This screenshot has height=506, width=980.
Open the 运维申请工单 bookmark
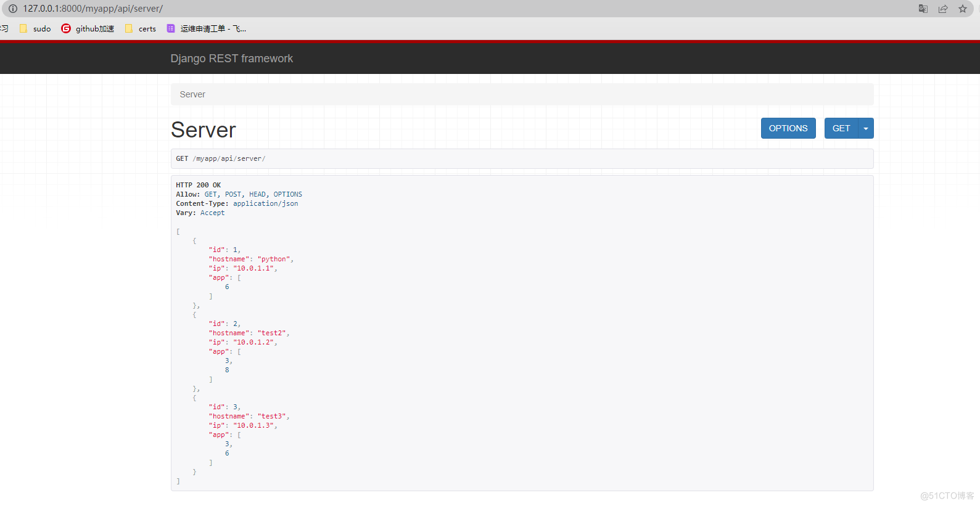pyautogui.click(x=207, y=29)
